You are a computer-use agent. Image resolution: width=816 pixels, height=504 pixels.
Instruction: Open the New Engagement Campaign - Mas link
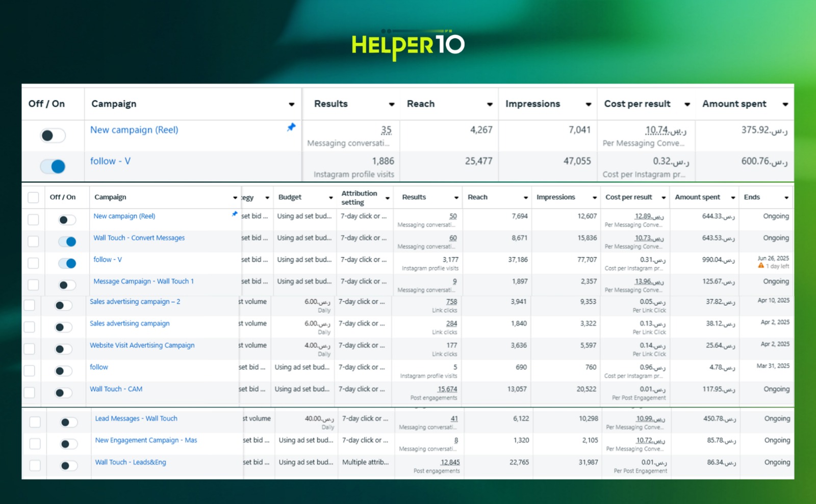[146, 440]
